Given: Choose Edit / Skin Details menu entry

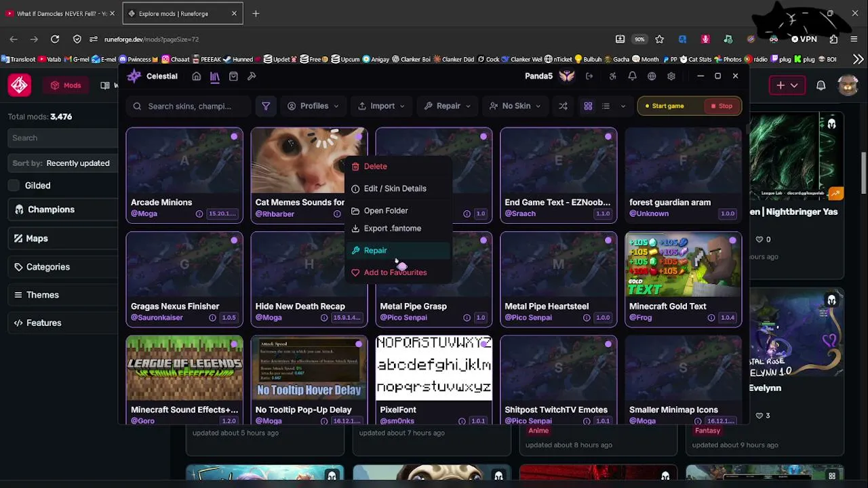Looking at the screenshot, I should point(397,188).
